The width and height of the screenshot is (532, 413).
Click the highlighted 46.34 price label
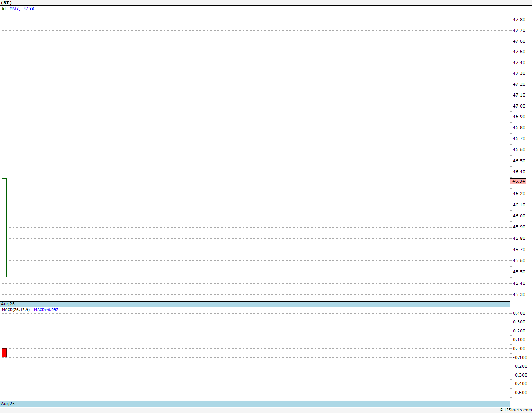tap(518, 181)
